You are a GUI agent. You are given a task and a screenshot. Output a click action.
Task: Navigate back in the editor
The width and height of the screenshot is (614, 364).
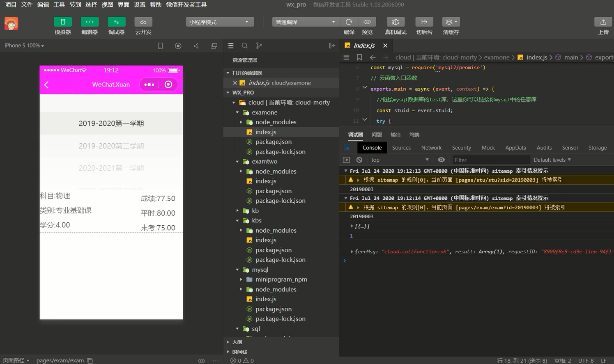(x=373, y=57)
